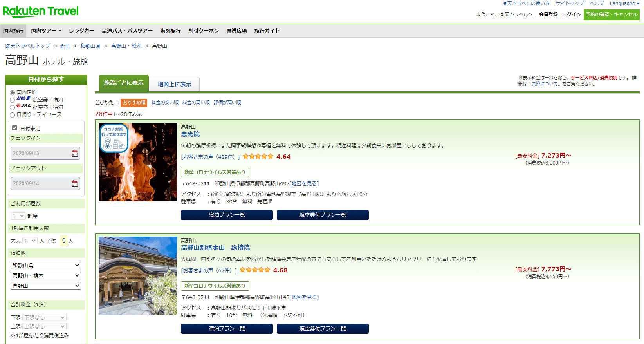Click the 会員登録 link
This screenshot has height=344, width=644.
pos(548,14)
